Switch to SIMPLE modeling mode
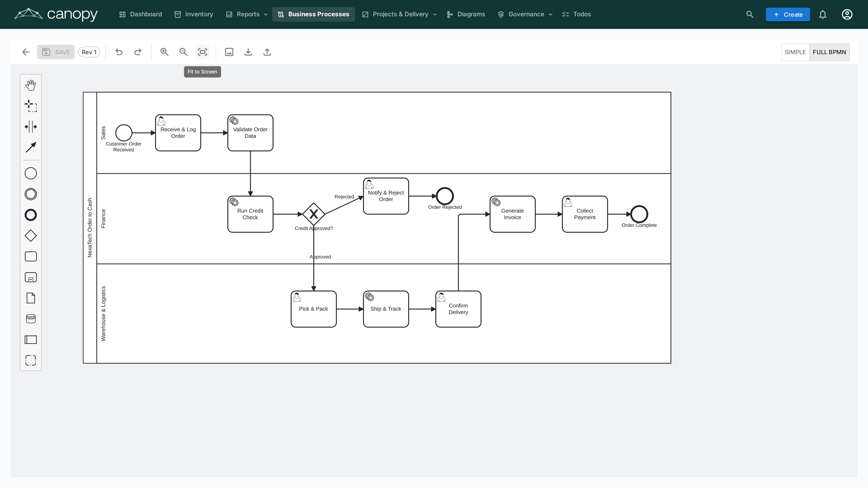868x488 pixels. pyautogui.click(x=795, y=52)
